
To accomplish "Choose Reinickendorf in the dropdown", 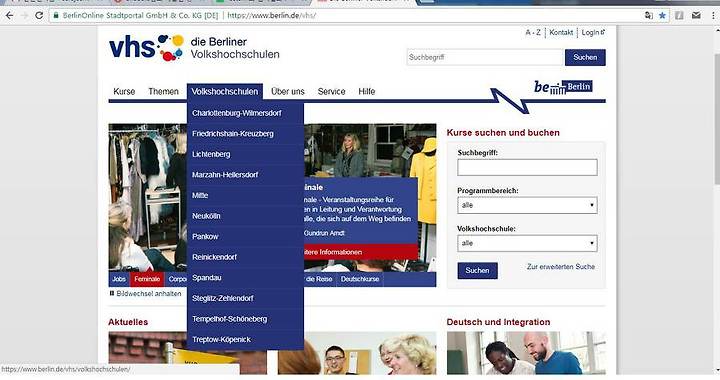I will pyautogui.click(x=245, y=257).
